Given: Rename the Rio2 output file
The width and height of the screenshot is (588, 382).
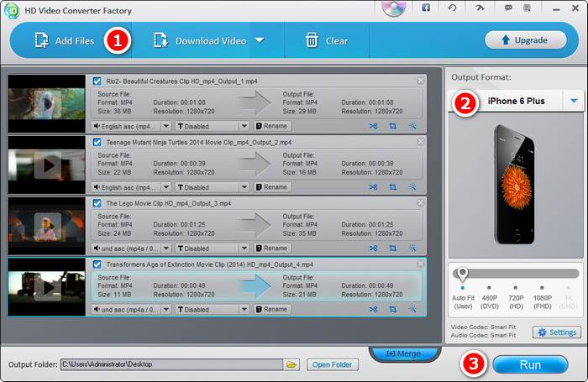Looking at the screenshot, I should tap(272, 126).
